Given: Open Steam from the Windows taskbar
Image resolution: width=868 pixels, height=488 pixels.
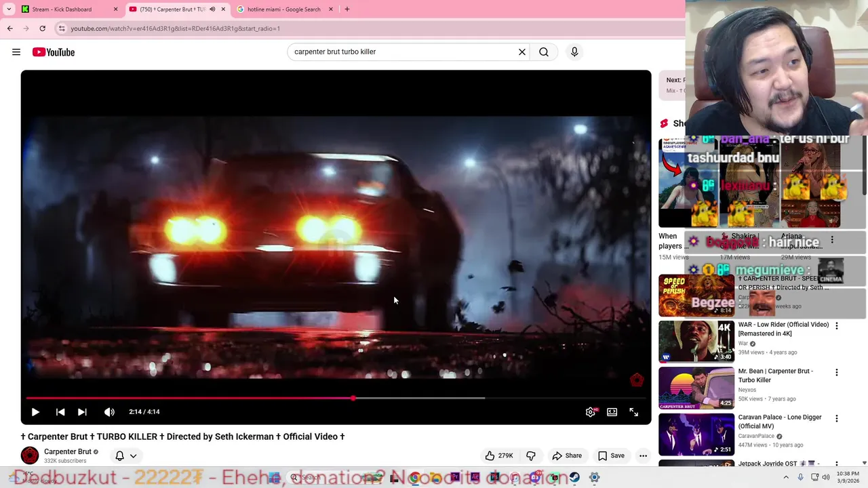Looking at the screenshot, I should point(574,478).
